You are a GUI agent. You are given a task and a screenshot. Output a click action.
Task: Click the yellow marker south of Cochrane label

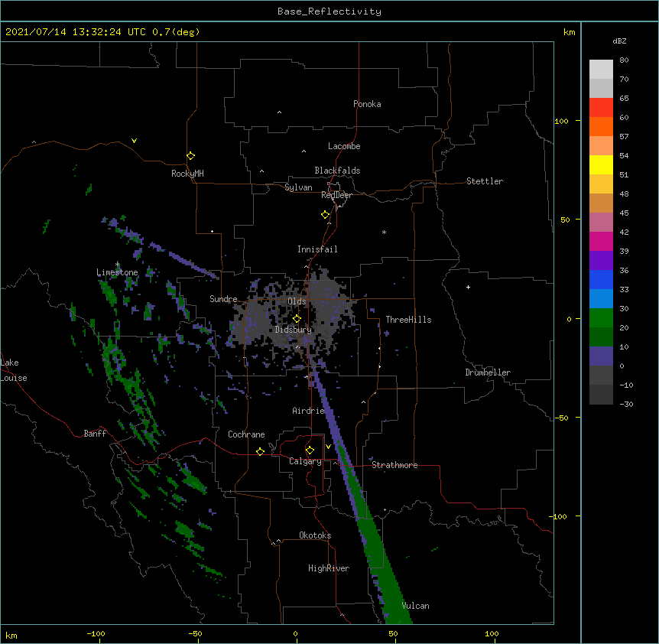tap(260, 451)
